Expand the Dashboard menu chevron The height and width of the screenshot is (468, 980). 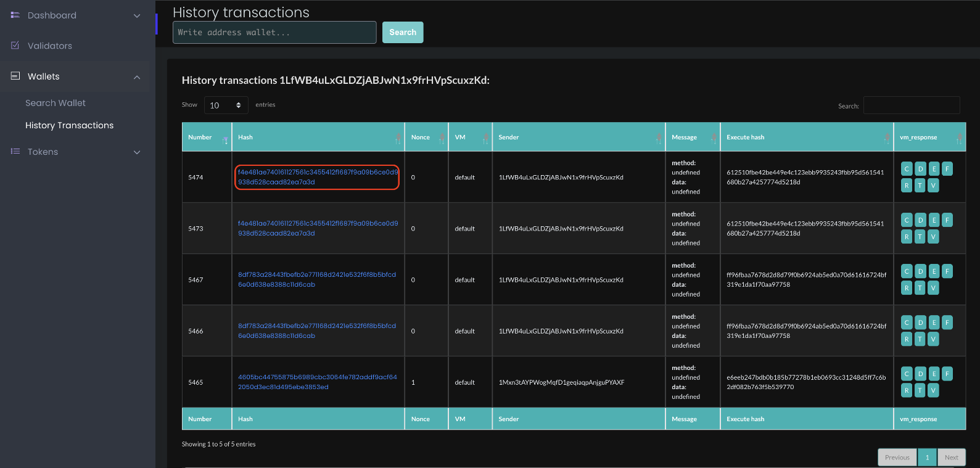pyautogui.click(x=137, y=15)
